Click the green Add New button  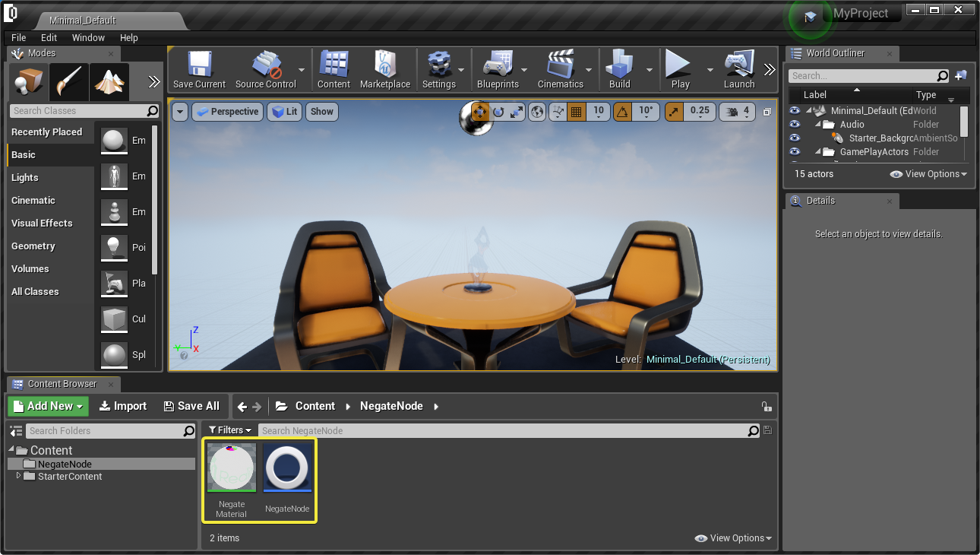coord(48,406)
